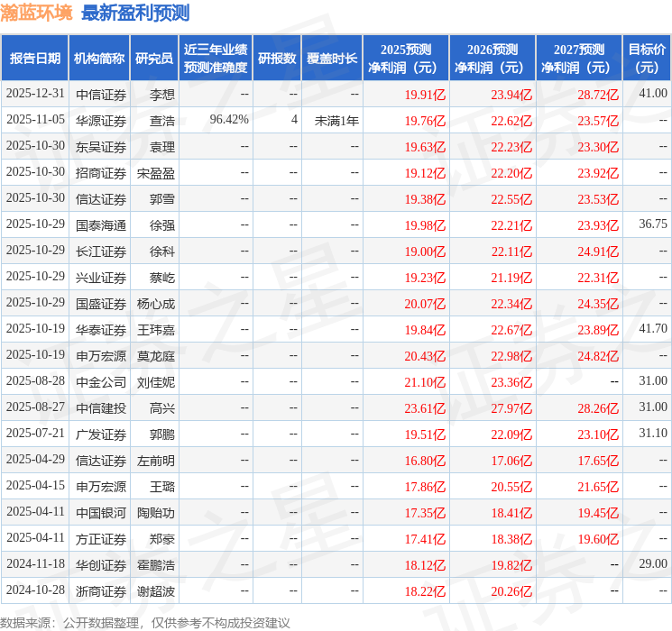The height and width of the screenshot is (631, 672).
Task: Click analyst name 杨心成
Action: [155, 304]
